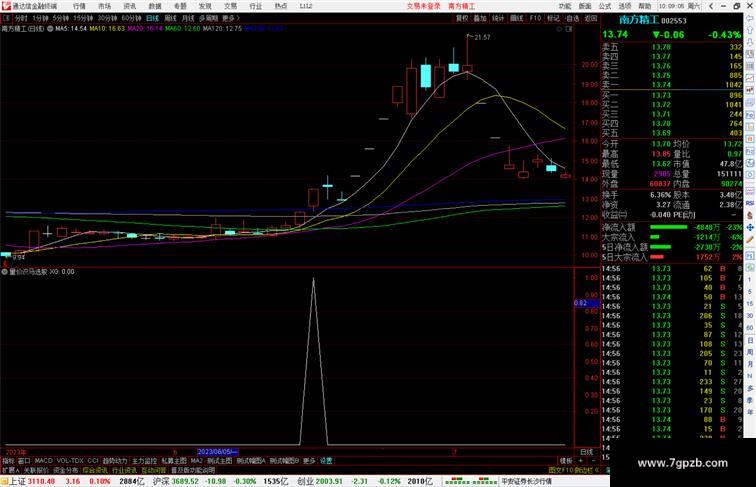Open the 公式 menu
Viewport: 756px width, 487px height.
pos(605,6)
